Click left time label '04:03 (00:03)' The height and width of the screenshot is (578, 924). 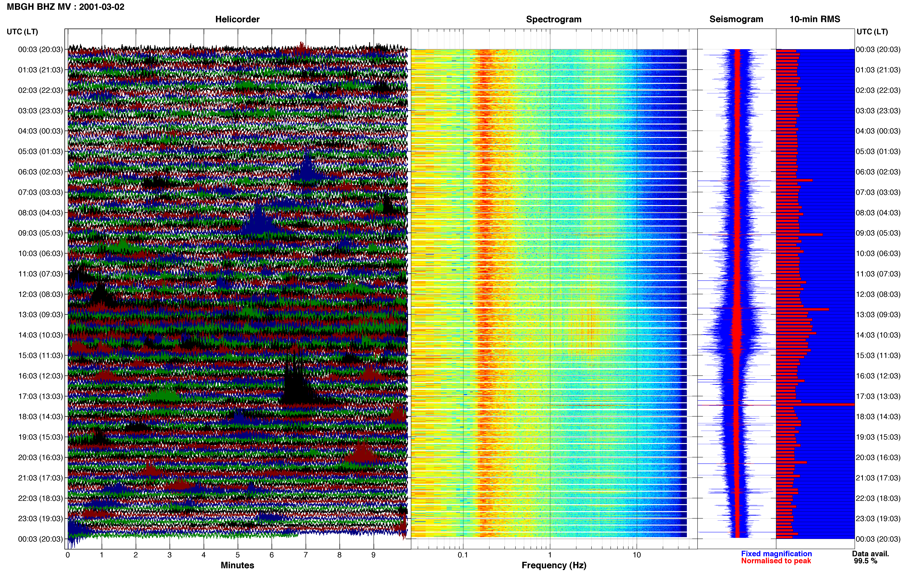(x=40, y=131)
